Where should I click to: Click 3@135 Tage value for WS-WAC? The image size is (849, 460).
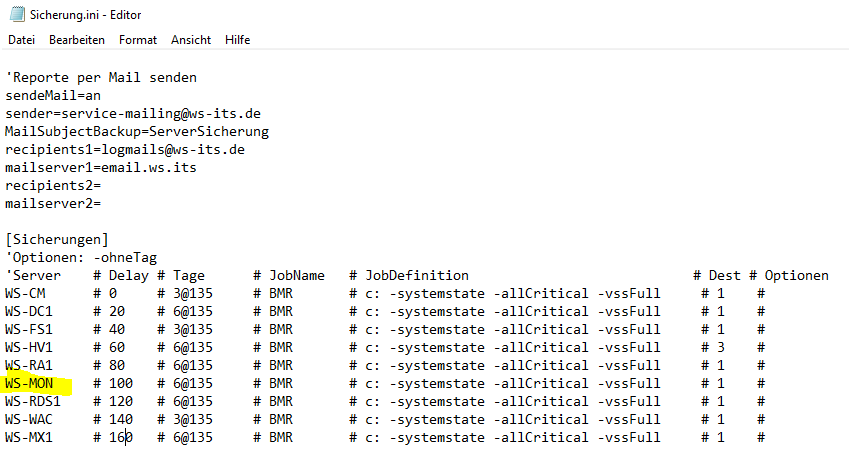pyautogui.click(x=193, y=419)
